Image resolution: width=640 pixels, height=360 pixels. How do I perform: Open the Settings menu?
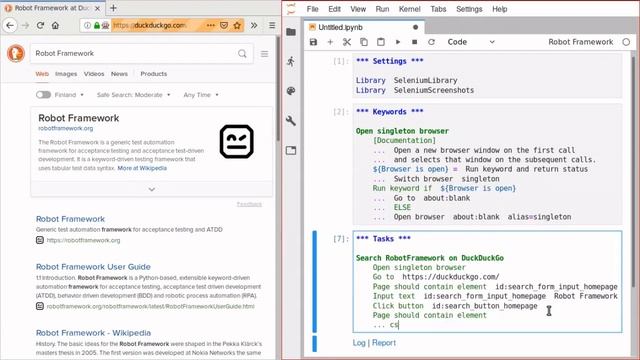point(469,9)
